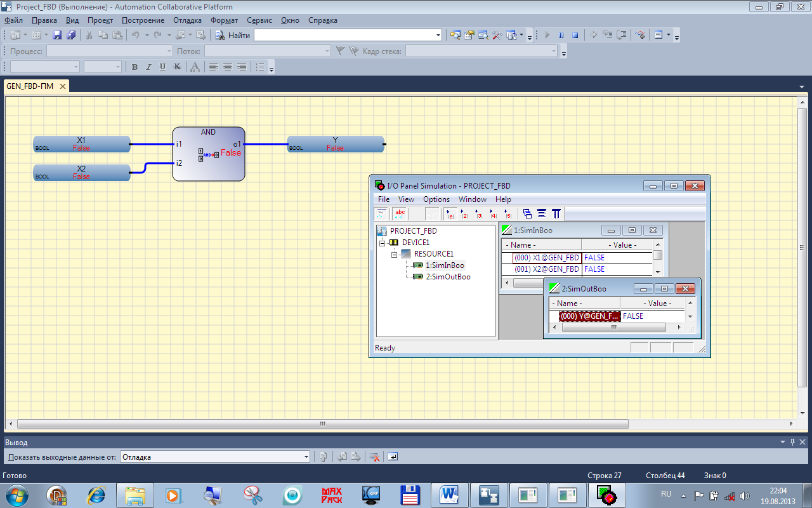Collapse the DEVICE1 tree node

click(383, 243)
